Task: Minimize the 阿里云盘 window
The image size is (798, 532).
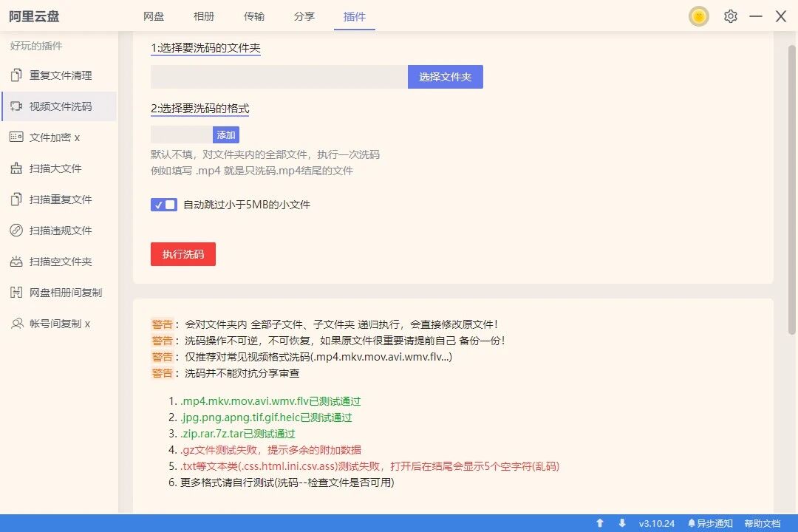Action: click(x=756, y=16)
